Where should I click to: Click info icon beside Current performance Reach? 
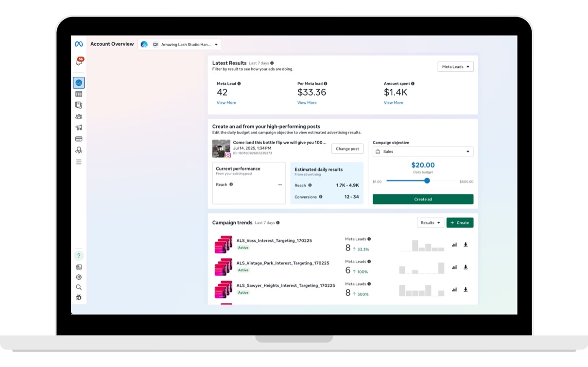tap(231, 184)
